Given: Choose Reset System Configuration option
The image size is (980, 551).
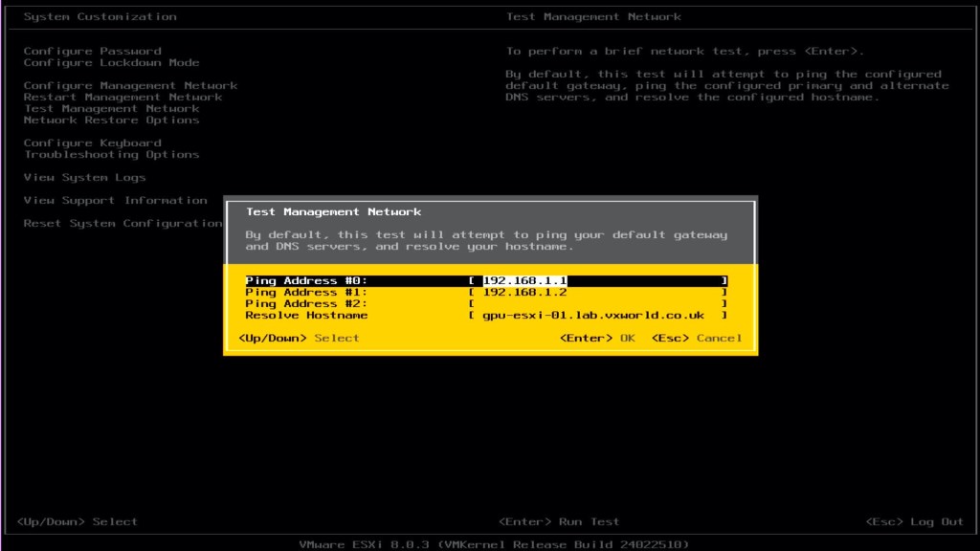Looking at the screenshot, I should pyautogui.click(x=122, y=223).
